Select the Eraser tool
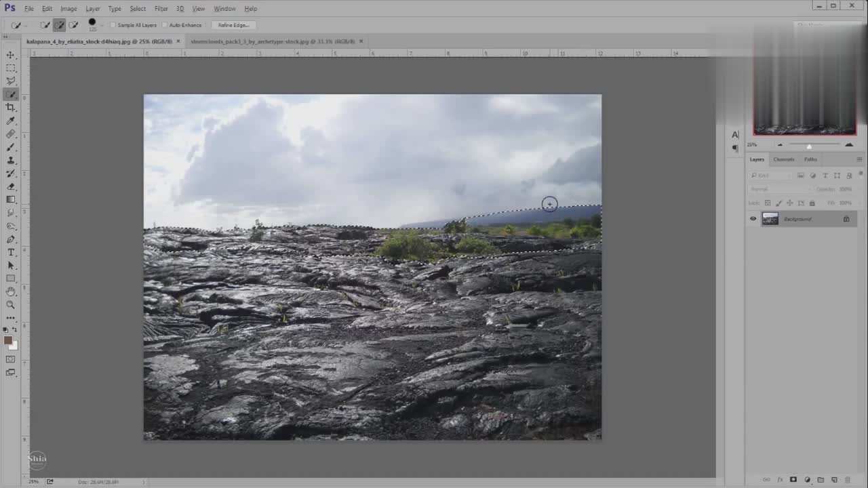This screenshot has height=488, width=868. coord(10,186)
